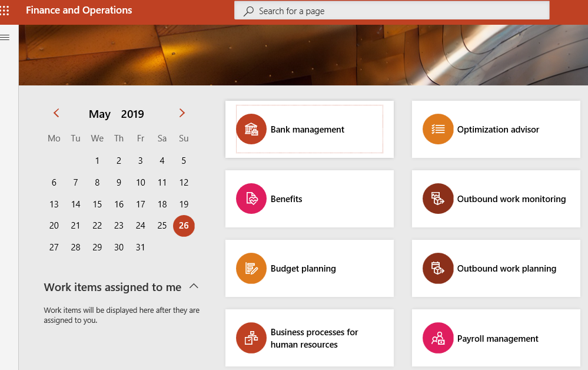This screenshot has height=370, width=588.
Task: Click the Benefits tile icon
Action: point(251,199)
